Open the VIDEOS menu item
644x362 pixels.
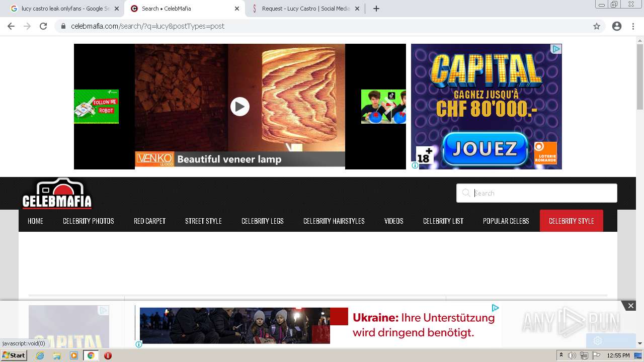[x=394, y=221]
